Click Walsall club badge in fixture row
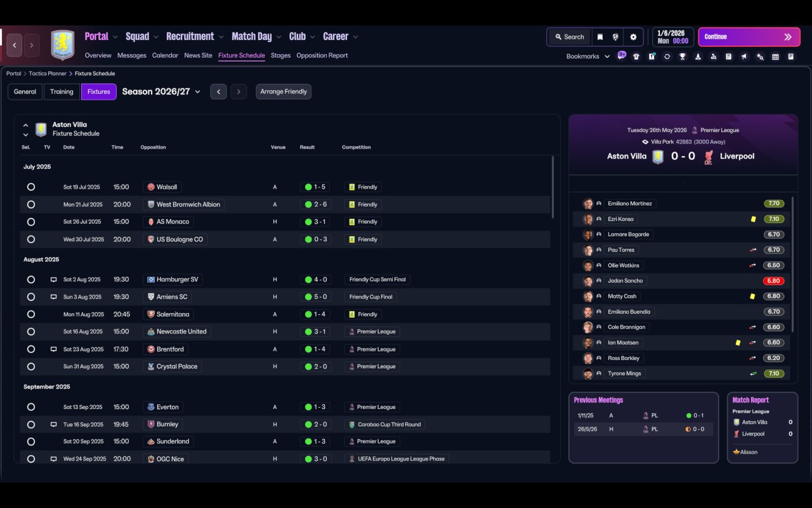 coord(151,187)
